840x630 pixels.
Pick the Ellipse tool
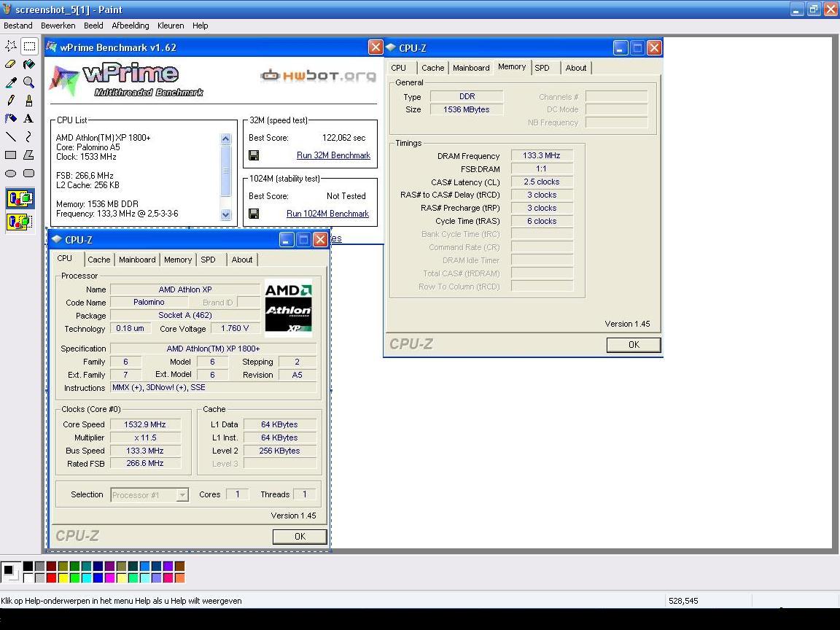pos(11,173)
